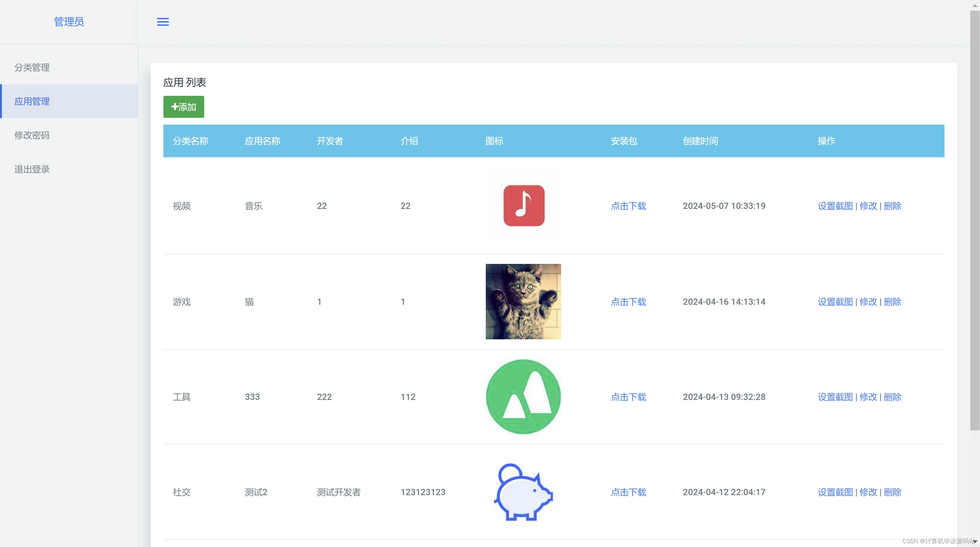Click the 应用名称 column header
Screen dimensions: 980x547
pyautogui.click(x=262, y=141)
